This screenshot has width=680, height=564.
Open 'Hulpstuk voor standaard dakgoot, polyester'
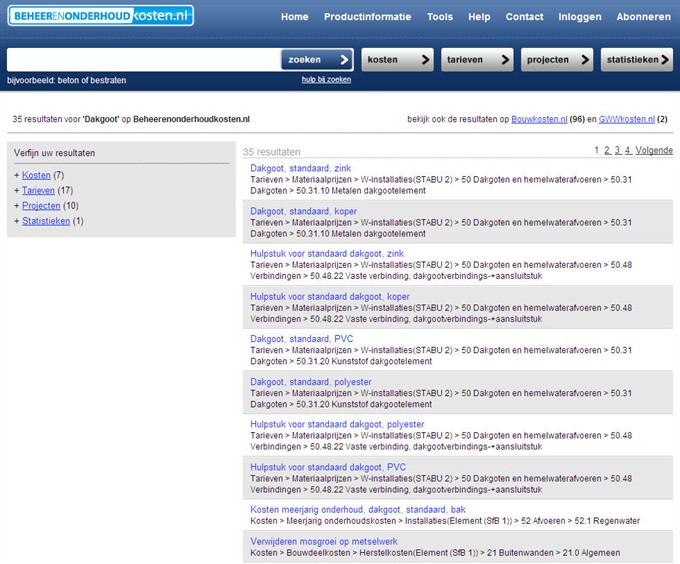337,424
